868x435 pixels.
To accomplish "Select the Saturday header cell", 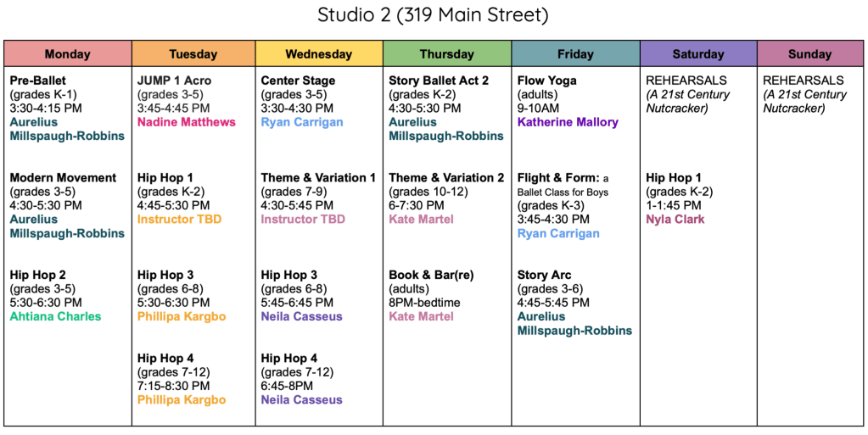I will [698, 53].
